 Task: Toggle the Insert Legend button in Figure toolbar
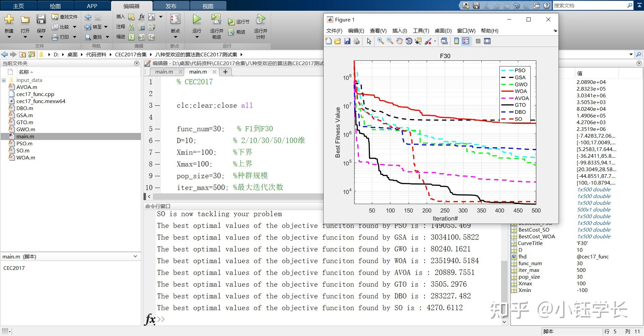[466, 41]
